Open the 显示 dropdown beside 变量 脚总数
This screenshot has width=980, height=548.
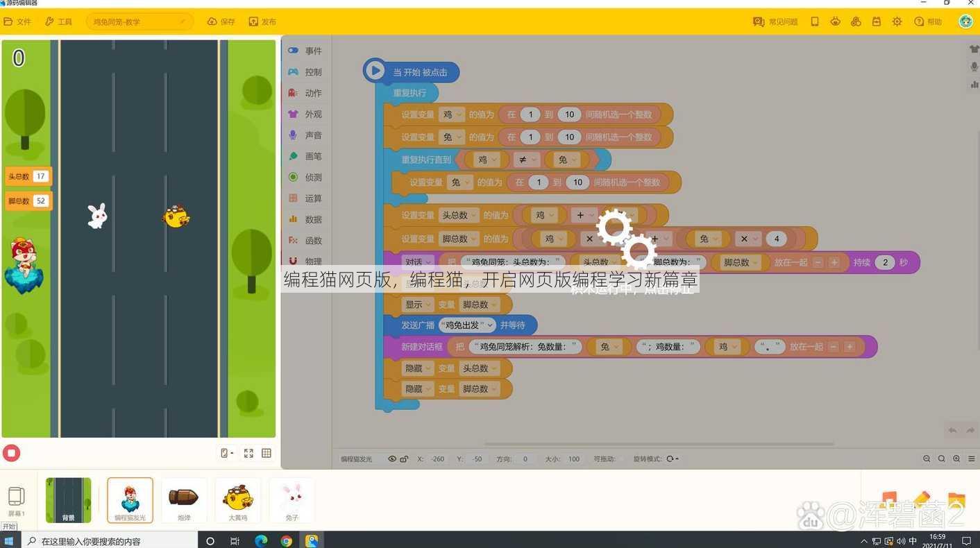(x=419, y=305)
